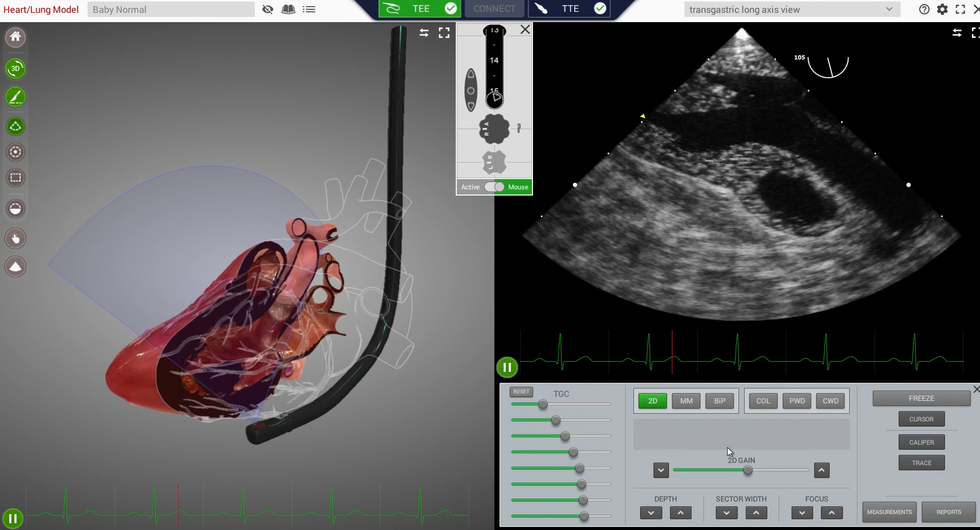980x530 pixels.
Task: Decrease DEPTH with down chevron
Action: [651, 513]
